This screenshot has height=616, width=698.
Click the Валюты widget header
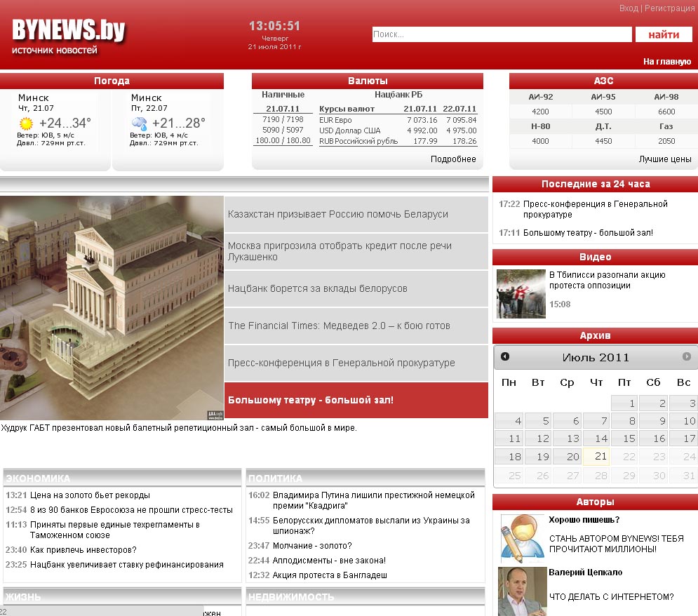(x=368, y=81)
